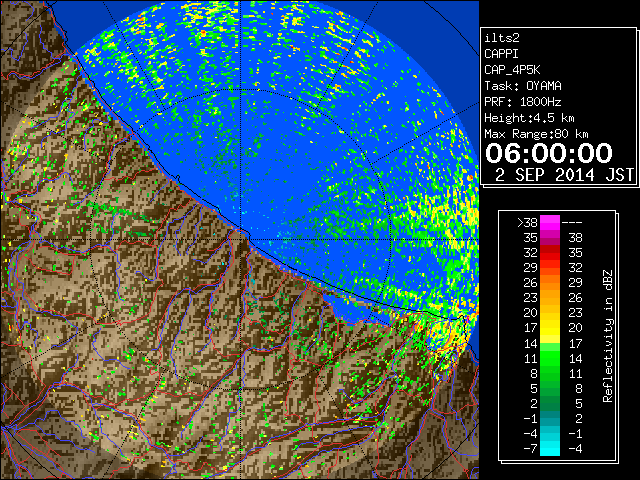
Task: Pick the red legend color band
Action: click(550, 253)
